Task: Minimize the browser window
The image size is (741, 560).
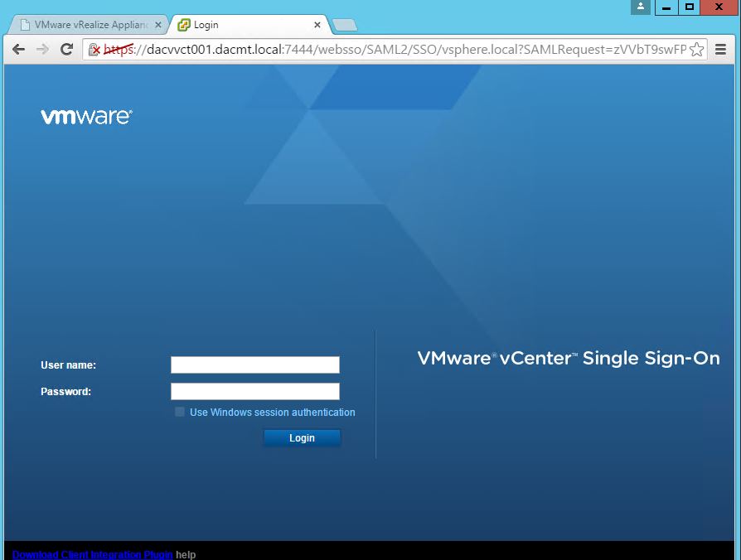Action: 666,7
